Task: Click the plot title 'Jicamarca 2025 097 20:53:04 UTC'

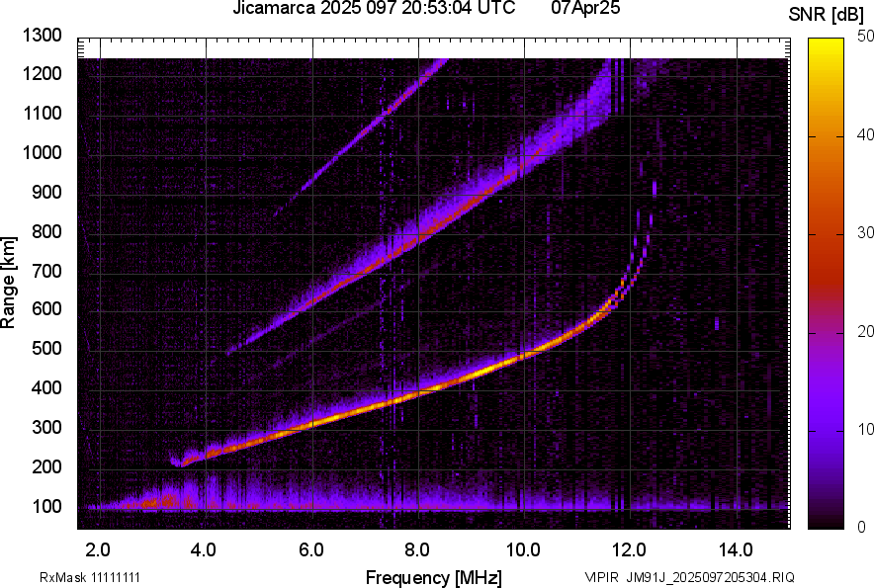Action: pyautogui.click(x=374, y=8)
